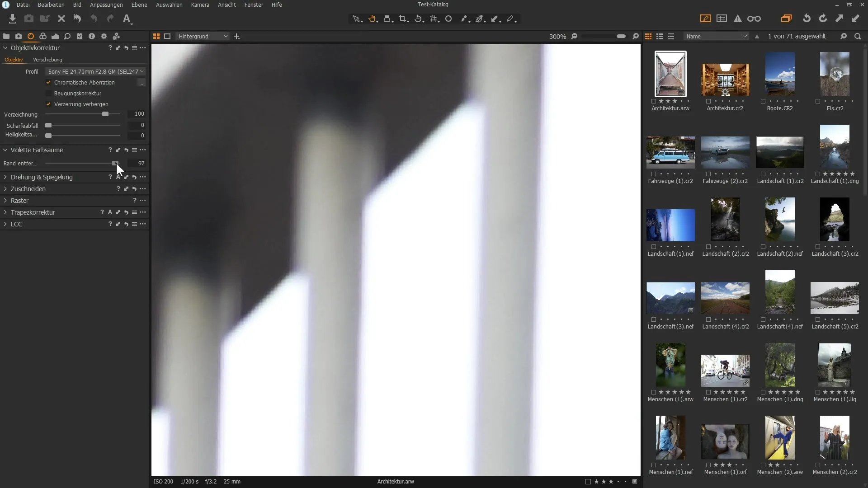The height and width of the screenshot is (488, 868).
Task: Select the Rotation straighten tool
Action: coord(419,19)
